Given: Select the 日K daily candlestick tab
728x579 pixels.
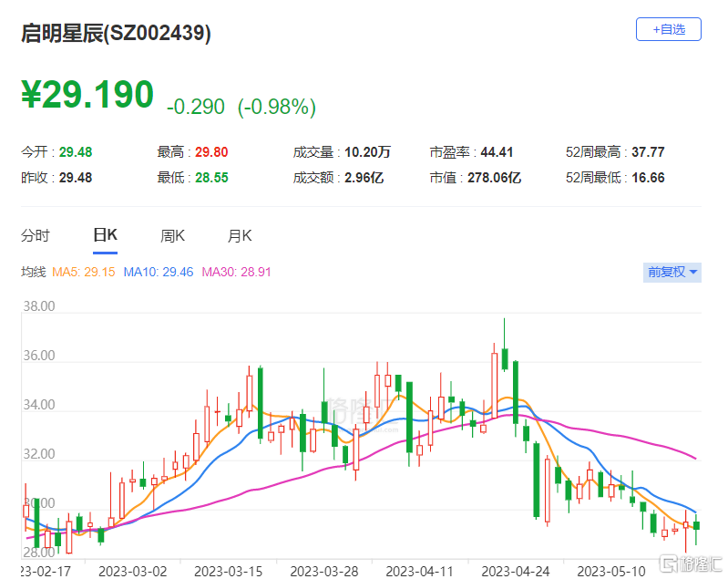Looking at the screenshot, I should click(x=105, y=235).
